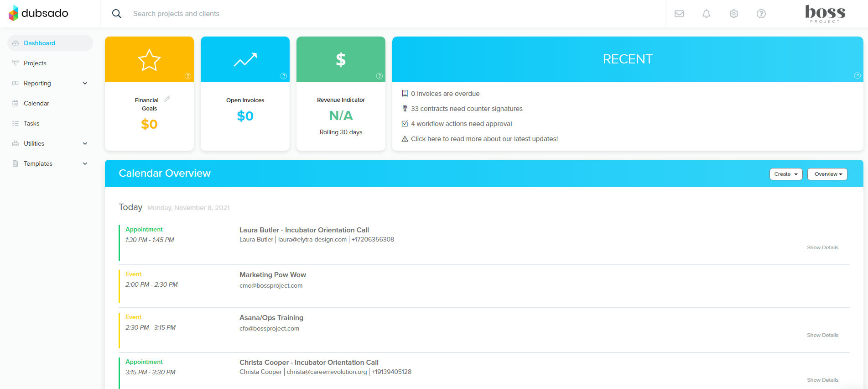Click the search magnifier icon
Viewport: 868px width, 389px height.
click(117, 14)
